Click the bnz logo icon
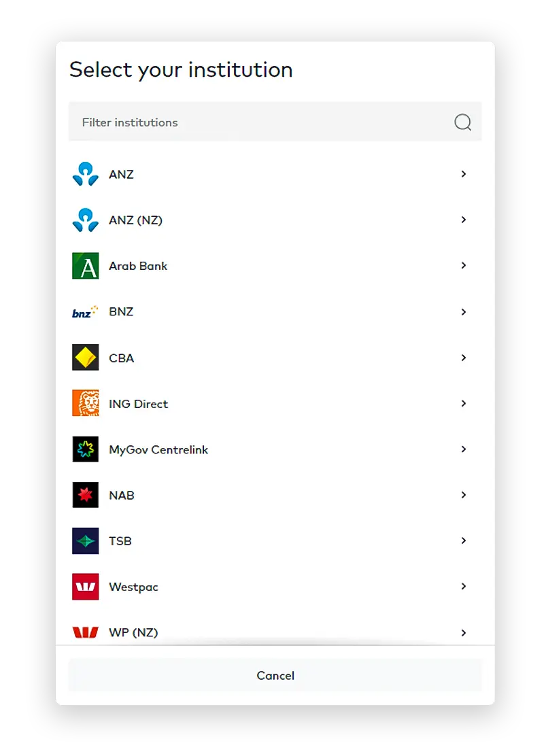This screenshot has height=756, width=546. (x=85, y=312)
